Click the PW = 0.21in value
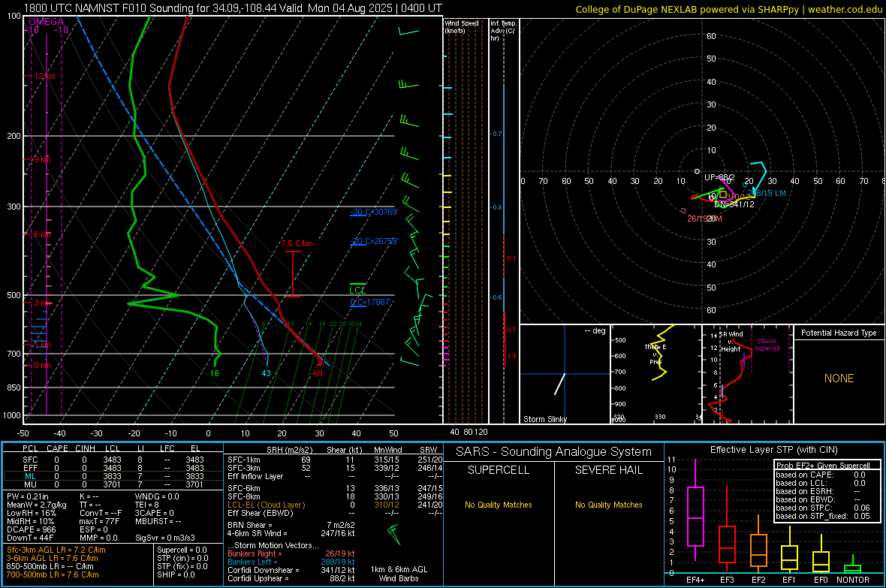This screenshot has height=588, width=886. [28, 496]
